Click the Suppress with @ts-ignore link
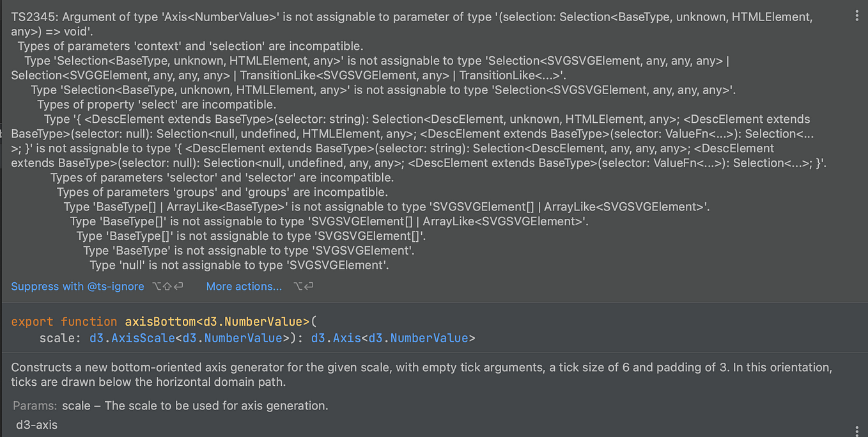The image size is (868, 437). click(77, 287)
